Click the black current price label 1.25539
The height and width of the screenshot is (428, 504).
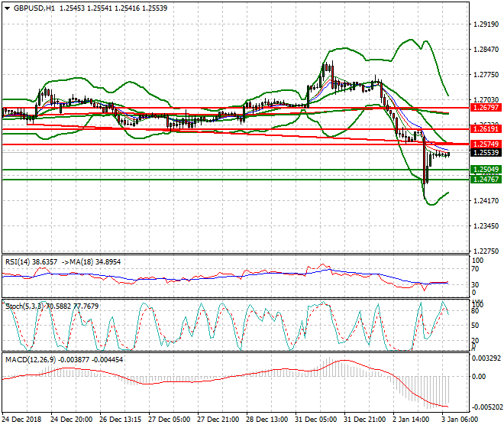(486, 153)
